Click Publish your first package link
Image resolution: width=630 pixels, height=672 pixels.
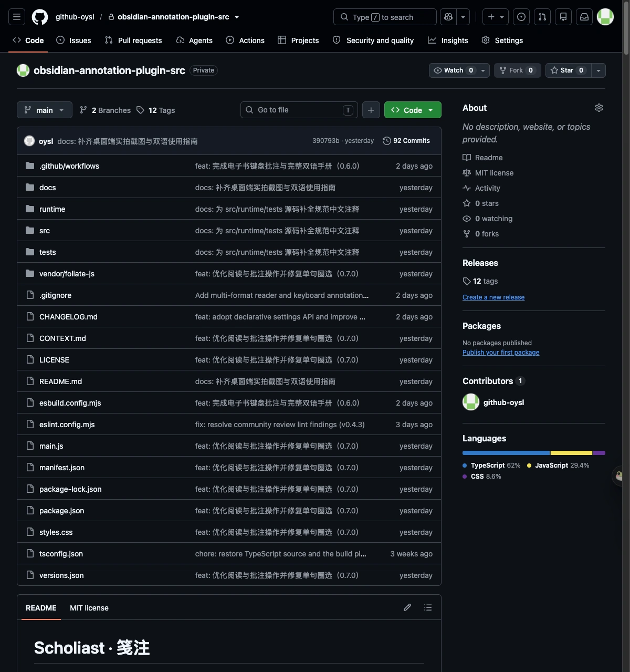501,352
